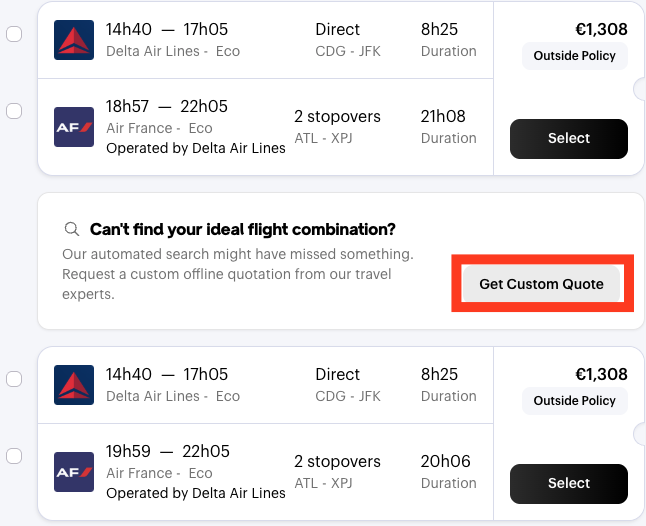Select the itinerary with the 20h06 return
The image size is (646, 526).
(x=568, y=484)
